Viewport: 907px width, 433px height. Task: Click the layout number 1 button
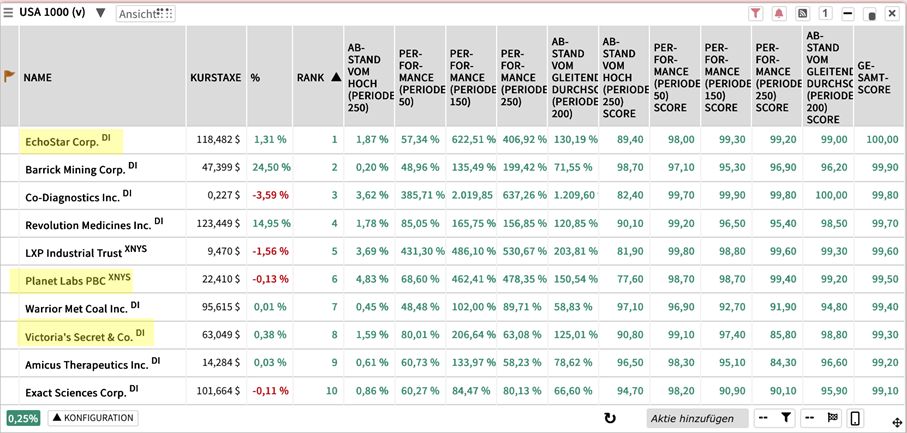(825, 14)
